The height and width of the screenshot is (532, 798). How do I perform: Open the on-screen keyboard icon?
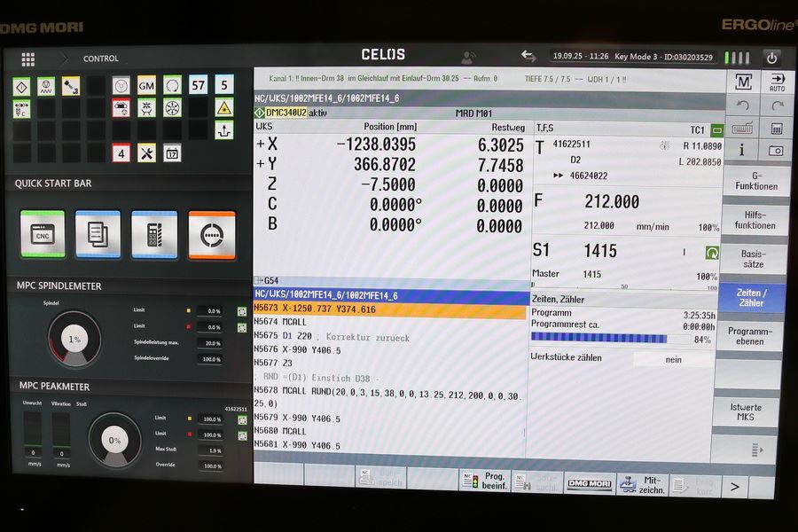(x=742, y=129)
